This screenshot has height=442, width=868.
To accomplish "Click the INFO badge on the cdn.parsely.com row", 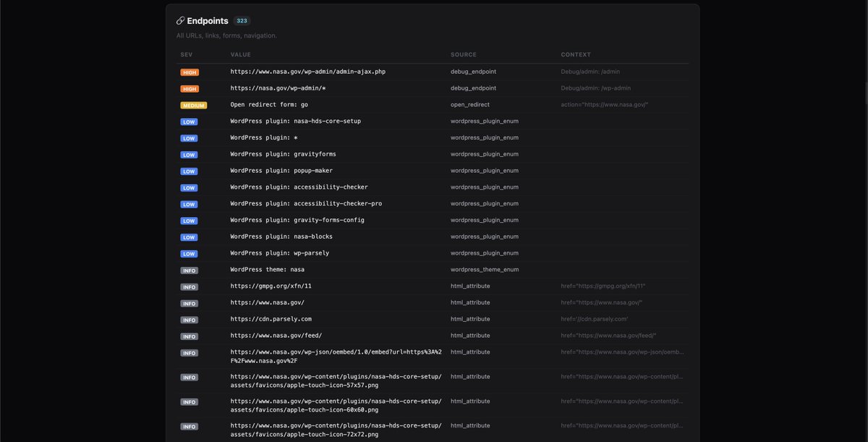I will (190, 320).
